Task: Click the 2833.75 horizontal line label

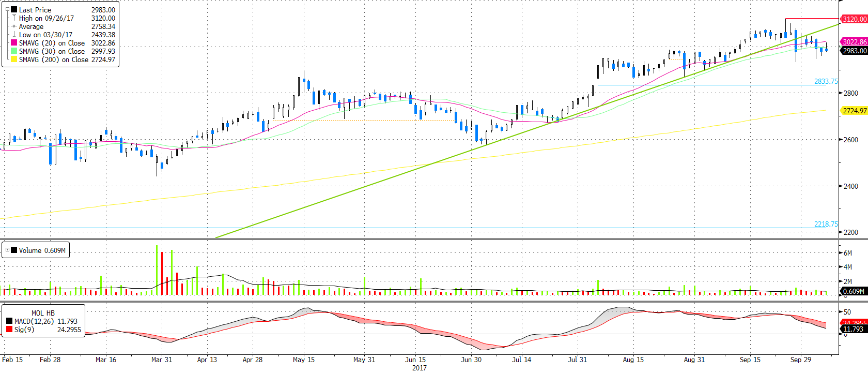Action: pyautogui.click(x=826, y=81)
